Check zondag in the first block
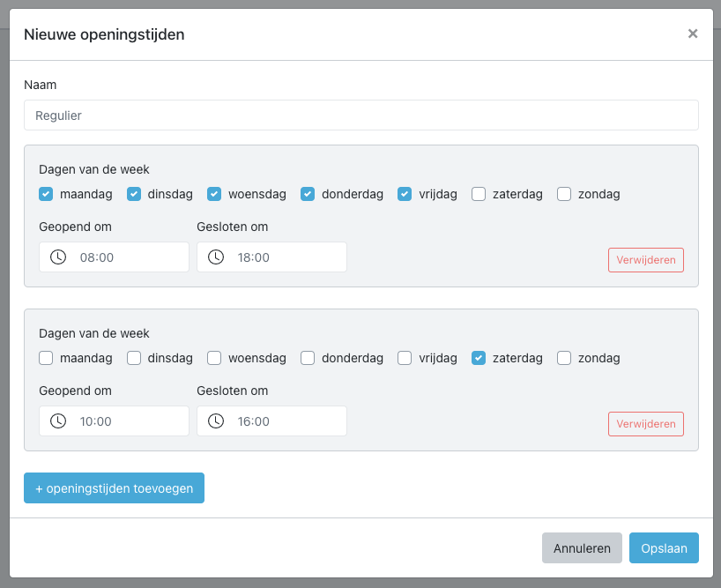Screen dimensions: 721x588 tap(564, 194)
